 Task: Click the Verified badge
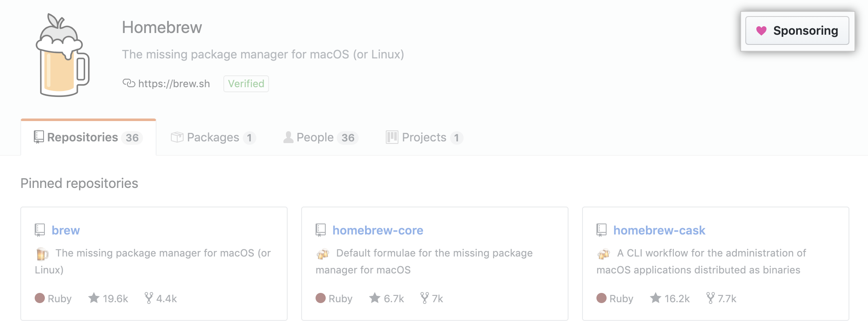pos(246,84)
